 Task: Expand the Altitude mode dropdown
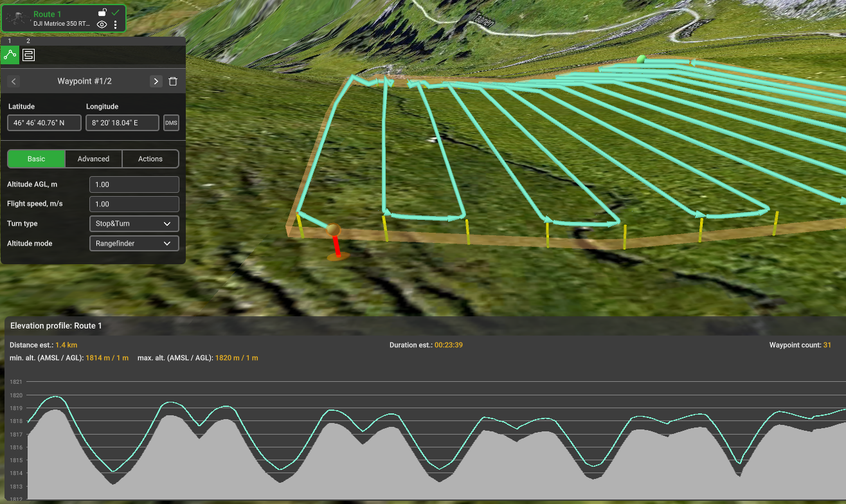click(x=134, y=244)
